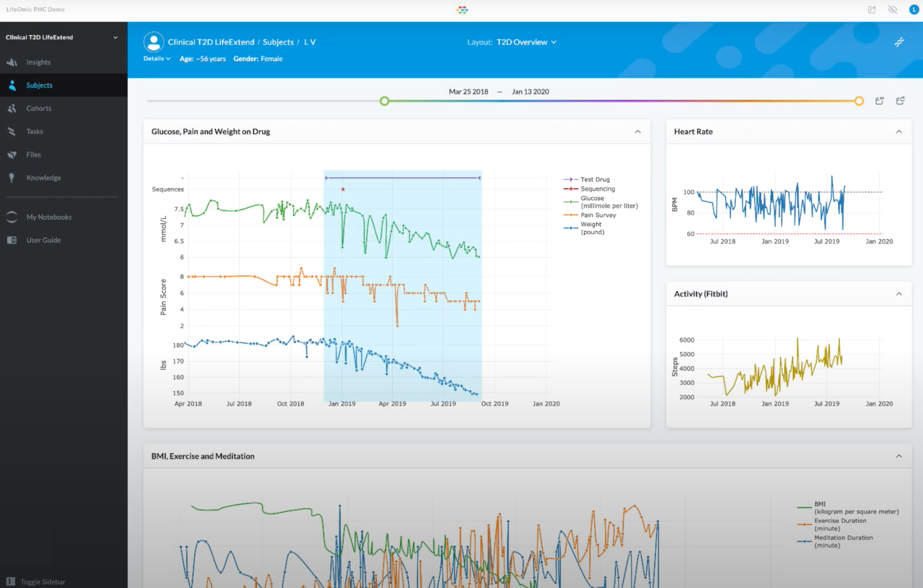Click the Jan 13 2020 end date

point(530,91)
